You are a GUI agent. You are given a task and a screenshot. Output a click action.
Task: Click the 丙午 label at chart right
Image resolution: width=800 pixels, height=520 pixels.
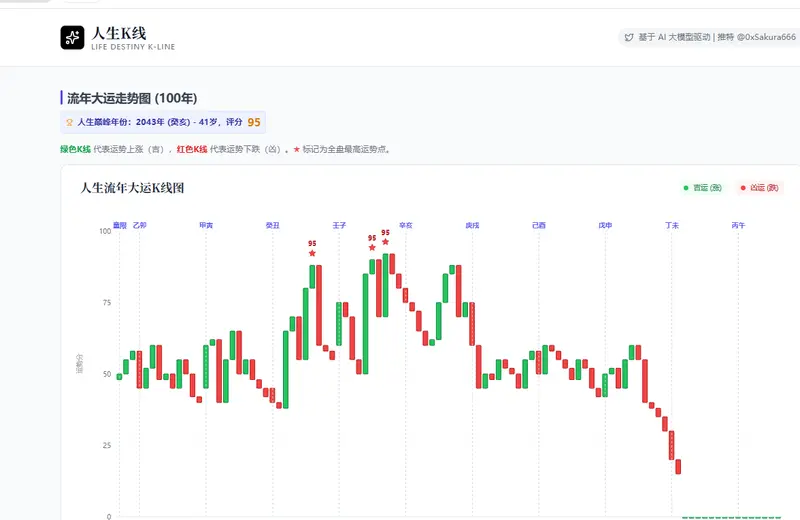[738, 226]
